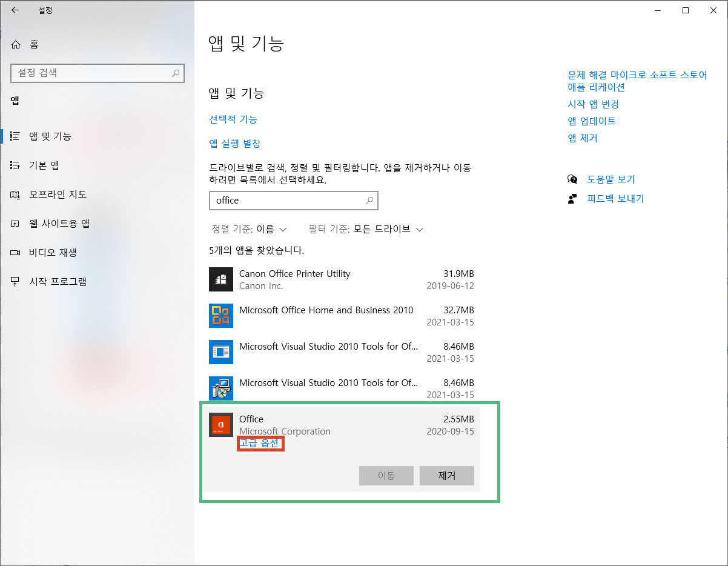This screenshot has height=566, width=728.
Task: Click the 홈 label in the sidebar
Action: (x=34, y=45)
